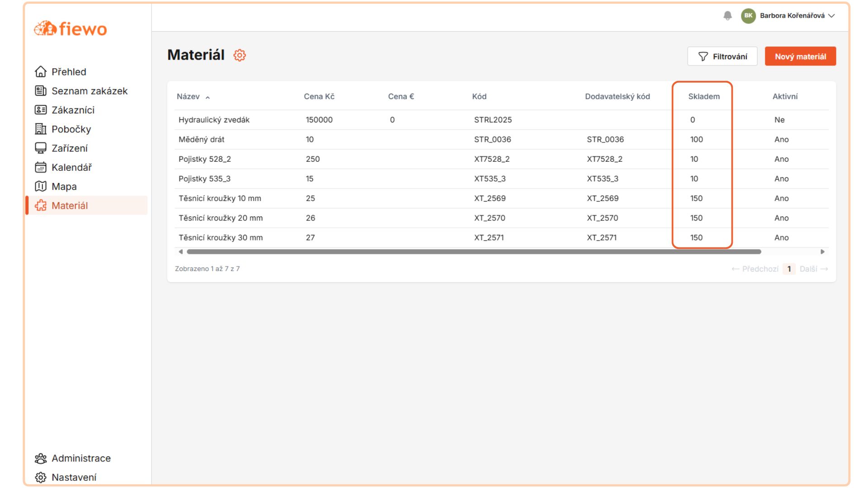Click the Přehled home icon
Viewport: 868px width, 488px height.
tap(41, 72)
